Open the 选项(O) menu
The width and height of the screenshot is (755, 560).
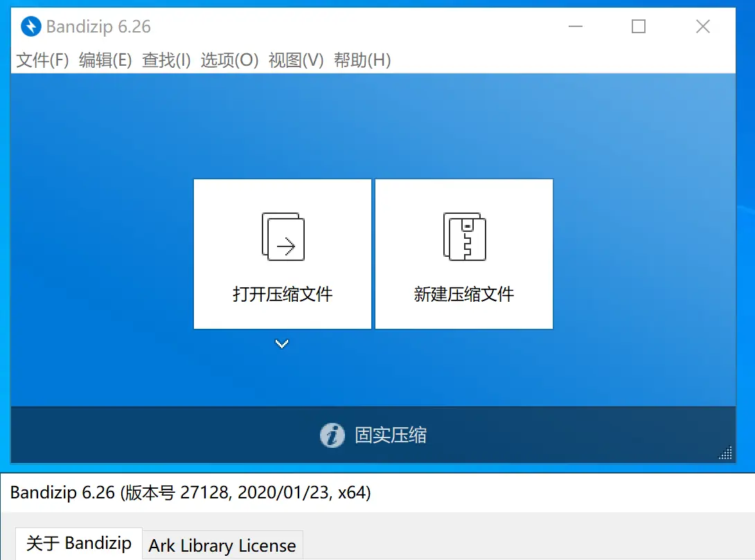[229, 60]
